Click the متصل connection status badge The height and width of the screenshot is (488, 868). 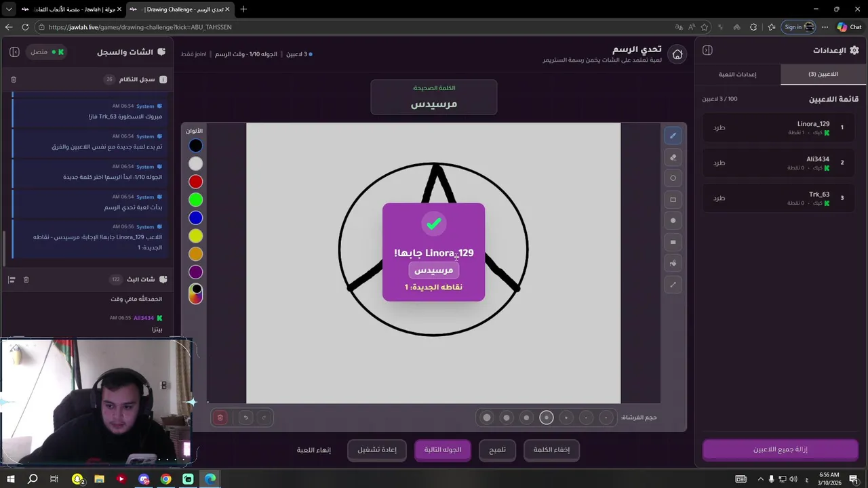click(x=47, y=52)
